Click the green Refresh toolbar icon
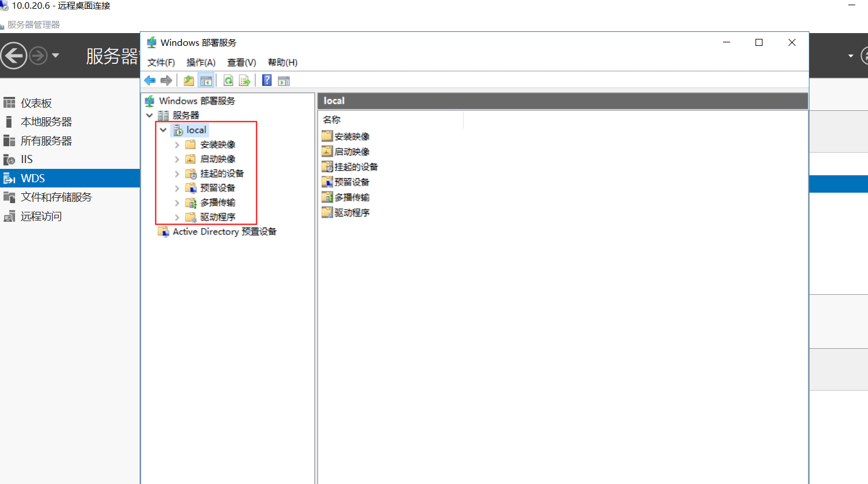Image resolution: width=868 pixels, height=484 pixels. (x=228, y=81)
